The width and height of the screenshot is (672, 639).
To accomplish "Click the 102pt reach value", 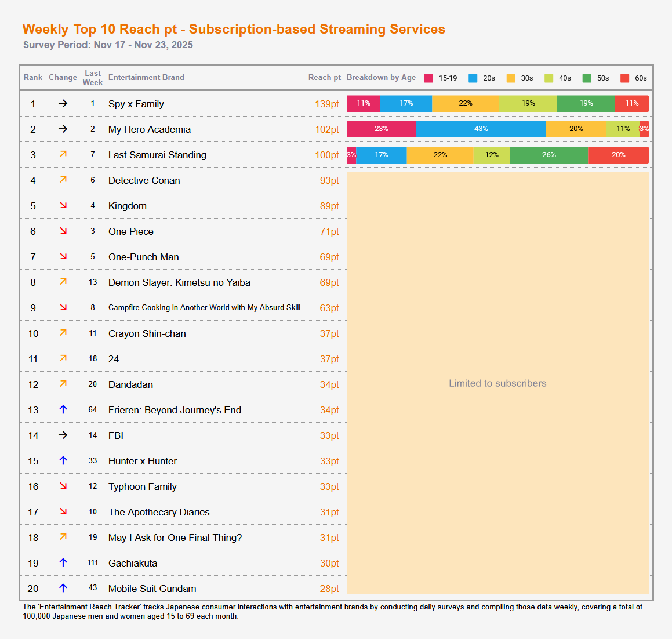I will tap(327, 129).
